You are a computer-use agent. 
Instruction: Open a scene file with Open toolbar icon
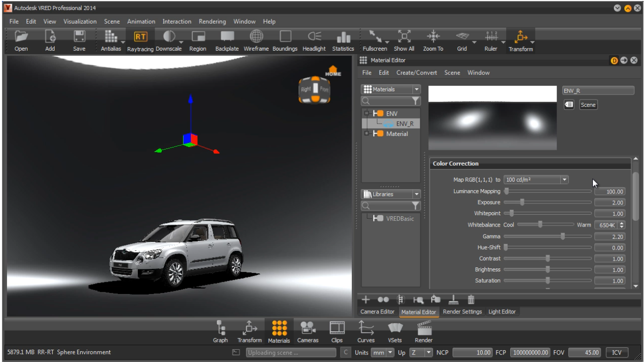(21, 40)
